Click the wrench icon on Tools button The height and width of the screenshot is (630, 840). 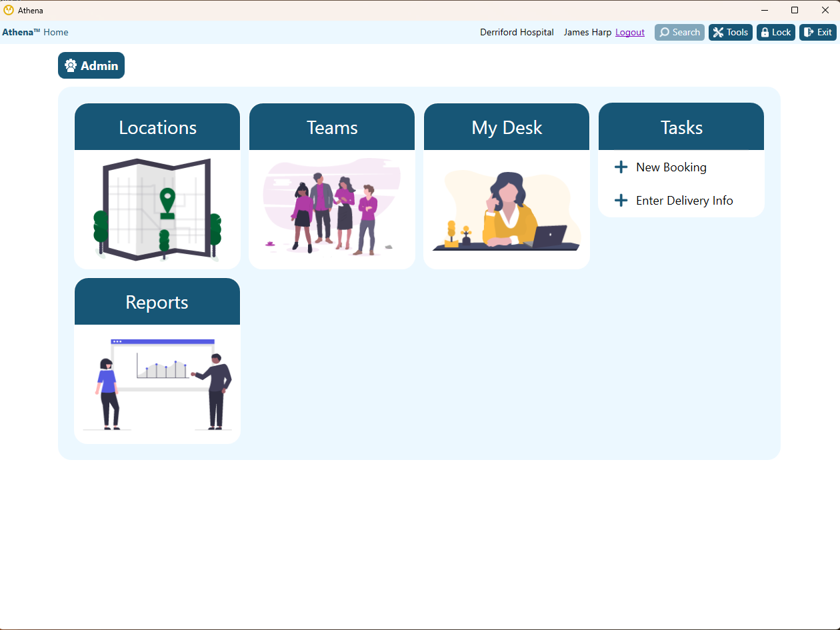pyautogui.click(x=718, y=32)
